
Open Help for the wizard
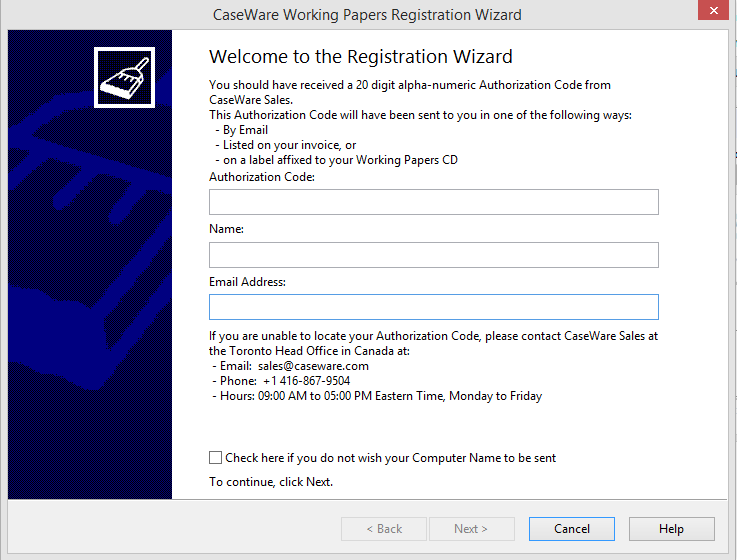point(672,529)
